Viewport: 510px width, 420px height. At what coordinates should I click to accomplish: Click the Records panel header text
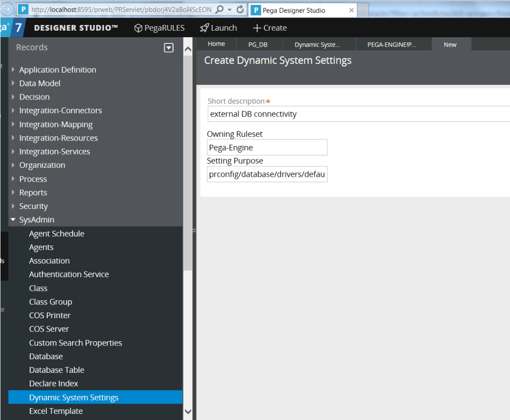[32, 48]
